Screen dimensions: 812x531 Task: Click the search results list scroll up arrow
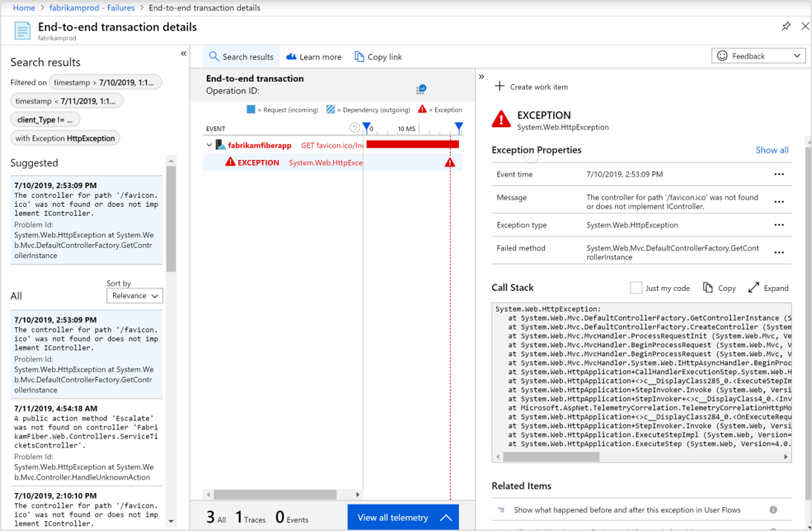pos(172,161)
